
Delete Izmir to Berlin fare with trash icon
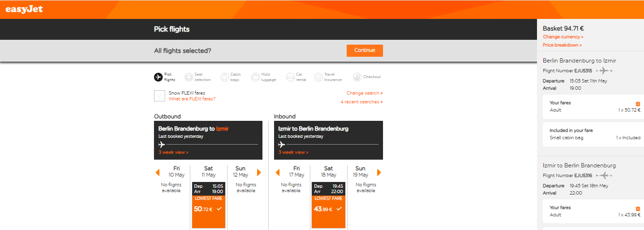[638, 208]
